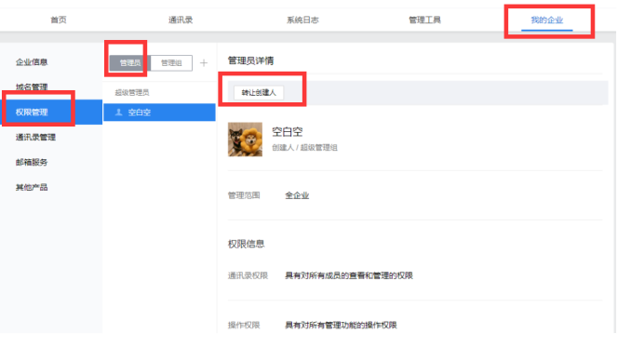Click the person icon beside 空白空
Image resolution: width=644 pixels, height=360 pixels.
tap(119, 112)
